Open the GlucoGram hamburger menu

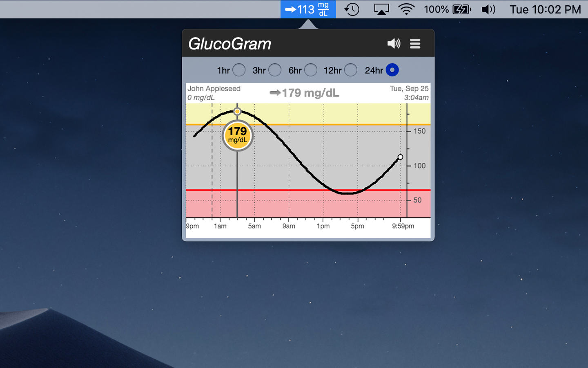point(415,43)
